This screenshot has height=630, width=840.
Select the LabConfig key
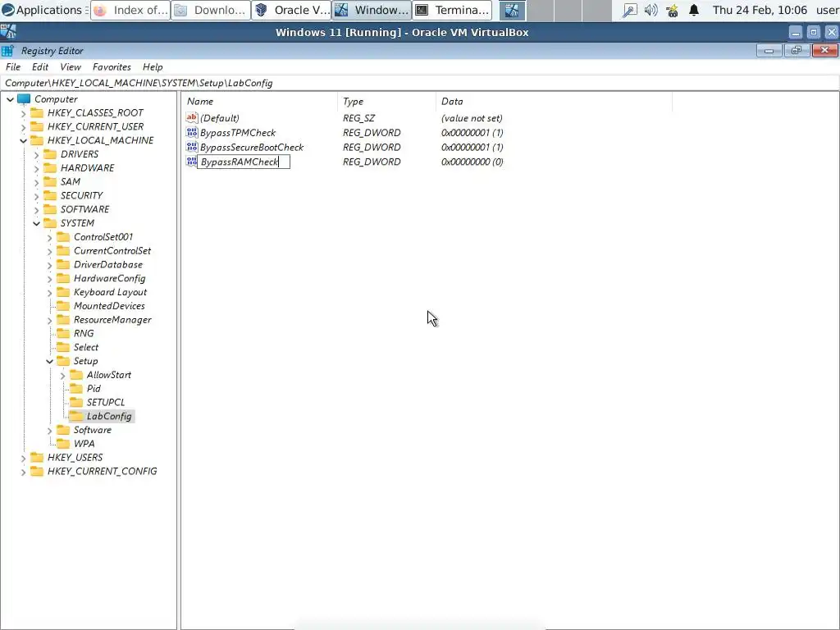pos(109,416)
